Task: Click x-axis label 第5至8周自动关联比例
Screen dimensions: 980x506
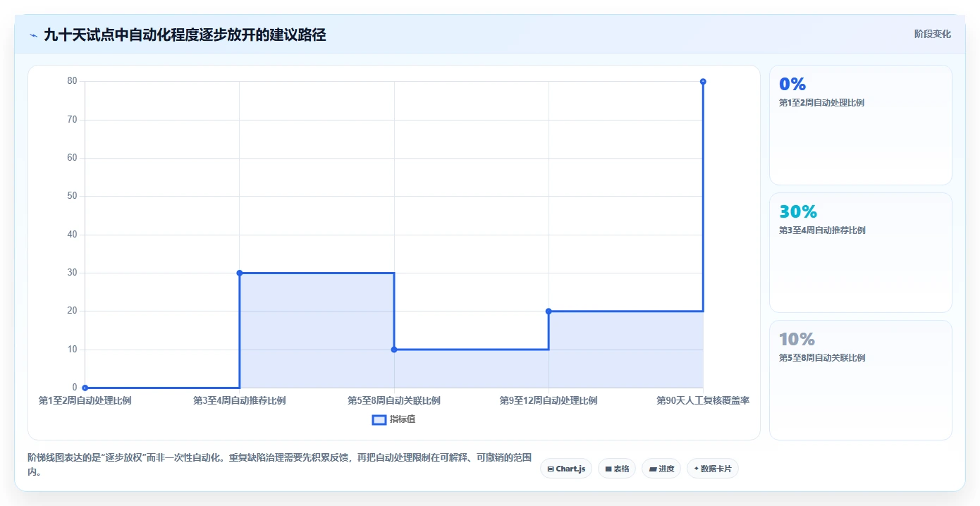Action: pyautogui.click(x=394, y=401)
